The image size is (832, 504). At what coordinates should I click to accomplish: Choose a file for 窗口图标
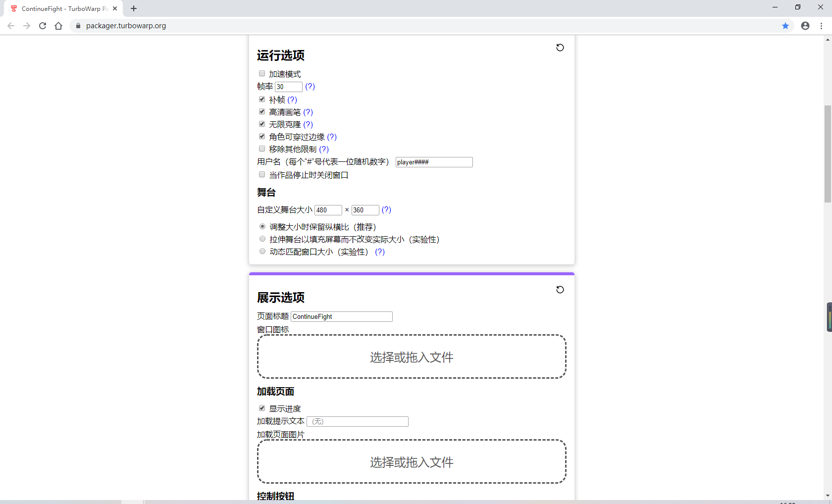coord(412,356)
